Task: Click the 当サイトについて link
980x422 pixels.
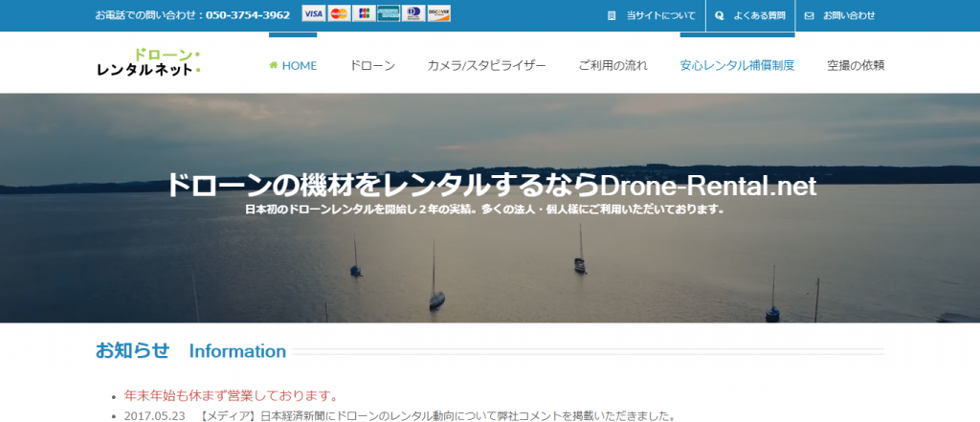Action: click(660, 15)
